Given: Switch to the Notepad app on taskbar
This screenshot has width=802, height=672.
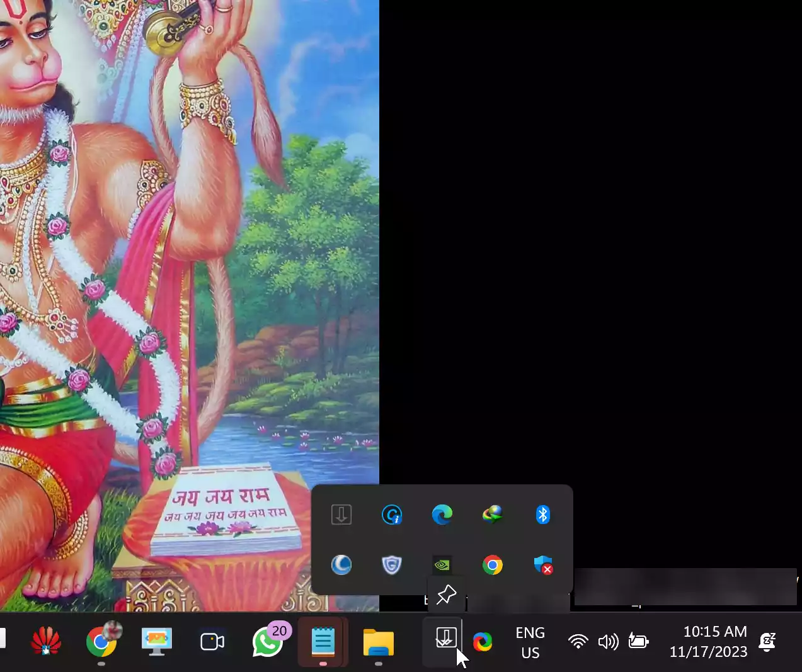Looking at the screenshot, I should (x=323, y=642).
